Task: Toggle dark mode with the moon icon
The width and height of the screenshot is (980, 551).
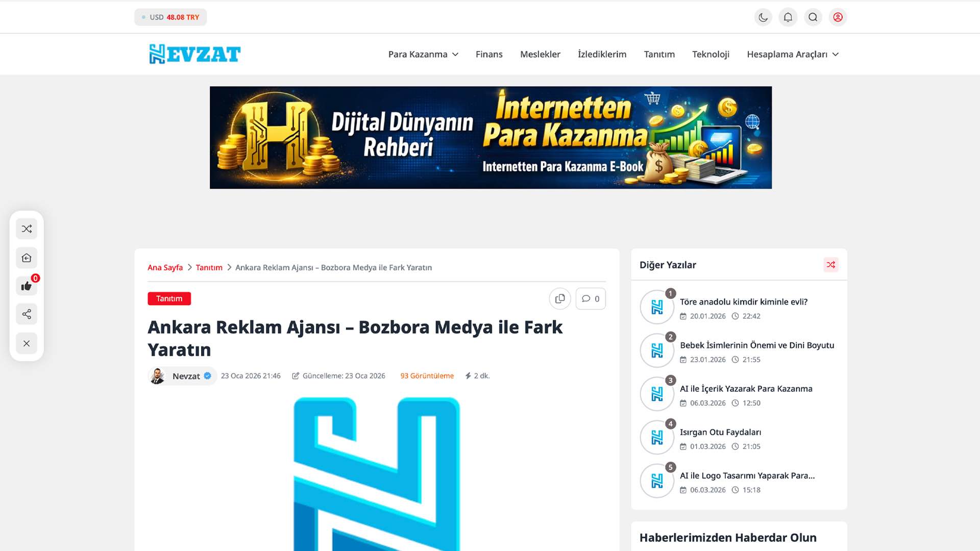Action: tap(763, 17)
